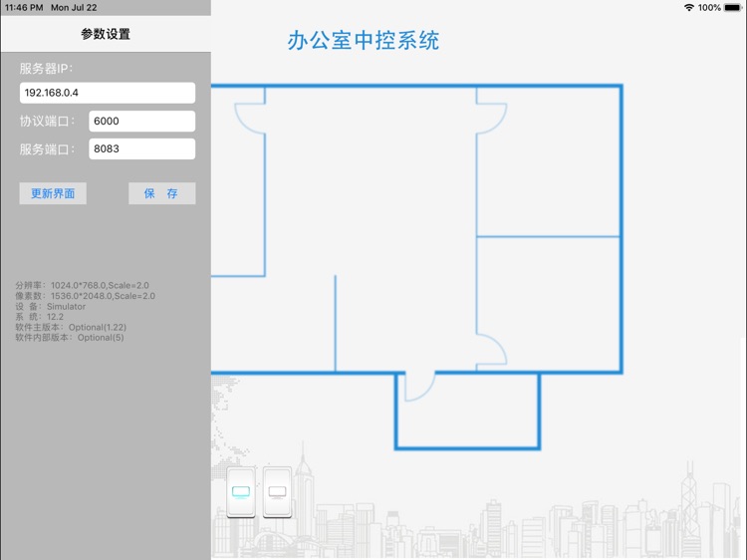Click the 参数设置 panel title

pos(106,34)
